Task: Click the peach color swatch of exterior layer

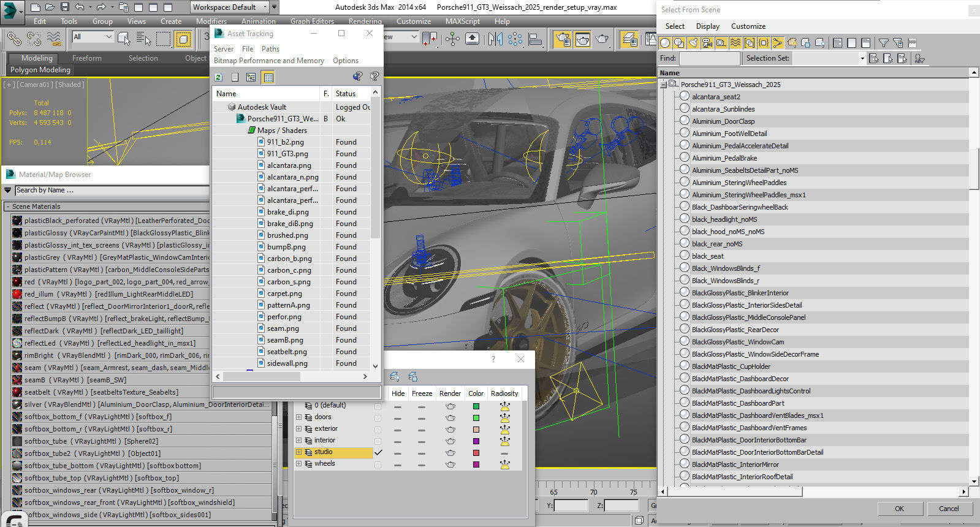Action: [476, 430]
